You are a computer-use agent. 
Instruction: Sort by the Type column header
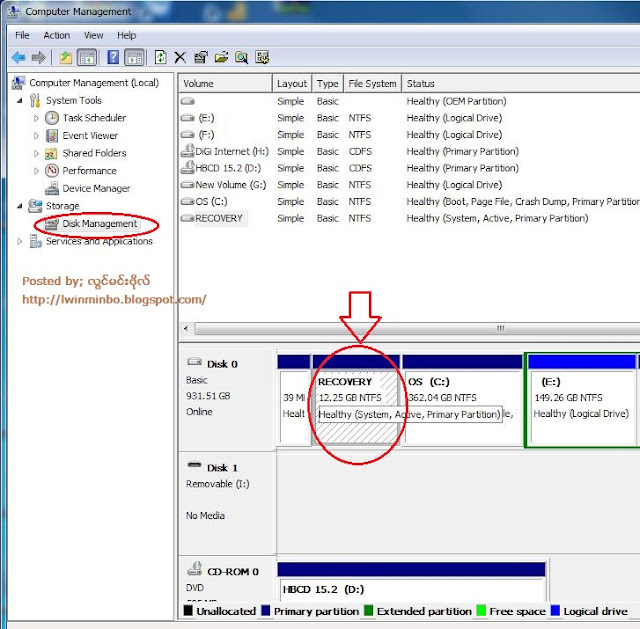[328, 84]
